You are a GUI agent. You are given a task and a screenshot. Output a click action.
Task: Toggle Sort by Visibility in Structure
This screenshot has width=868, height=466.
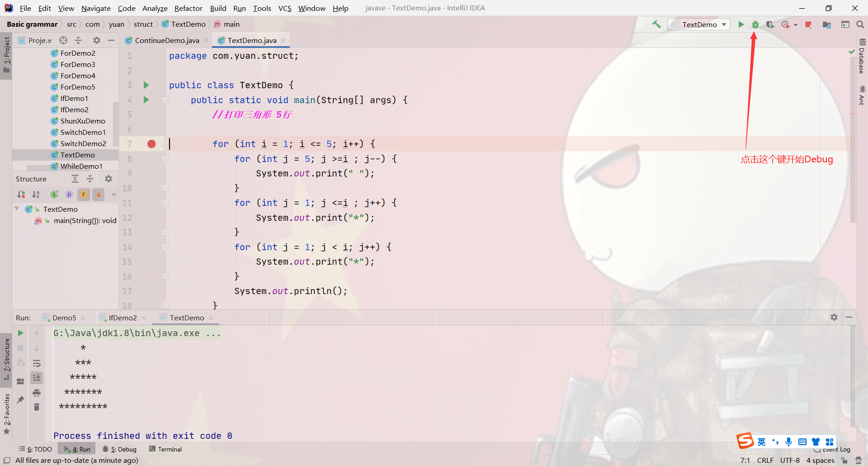click(x=21, y=195)
